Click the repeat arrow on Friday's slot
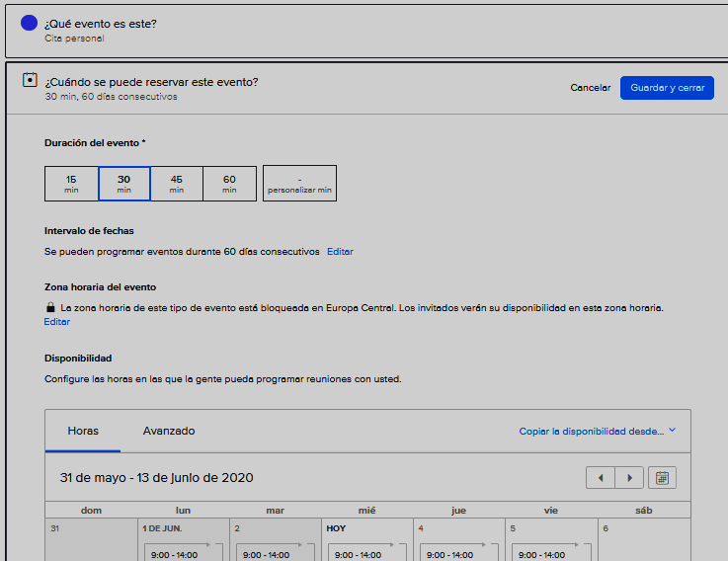The width and height of the screenshot is (728, 561). pyautogui.click(x=583, y=546)
